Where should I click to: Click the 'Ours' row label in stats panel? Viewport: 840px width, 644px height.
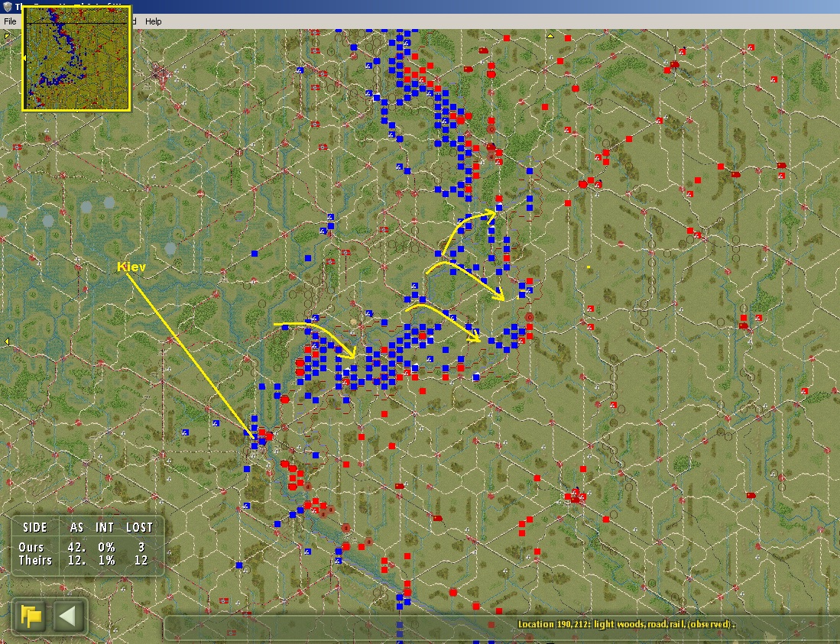point(31,547)
